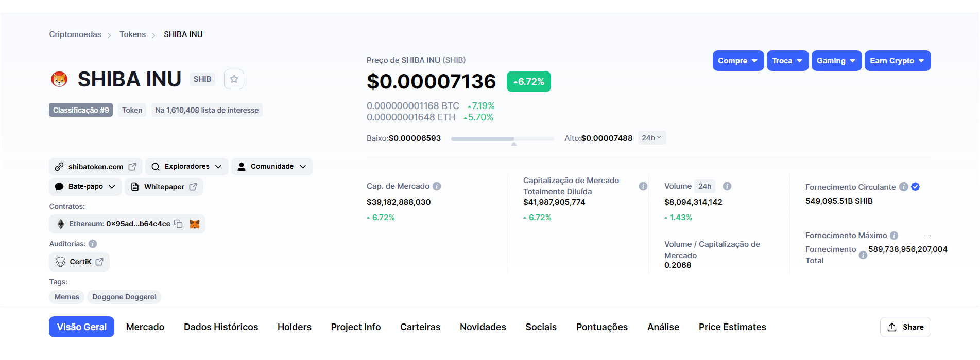This screenshot has height=360, width=980.
Task: Open the Project Info tab
Action: 356,327
